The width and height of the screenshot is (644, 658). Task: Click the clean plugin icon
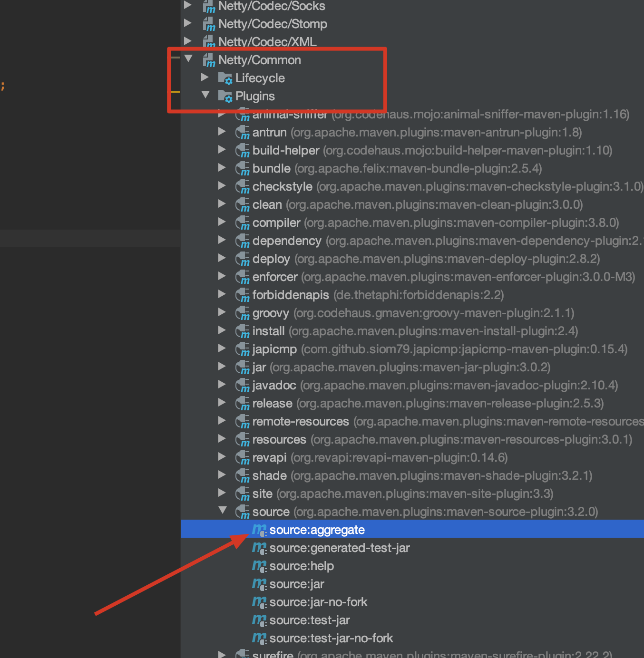tap(243, 204)
